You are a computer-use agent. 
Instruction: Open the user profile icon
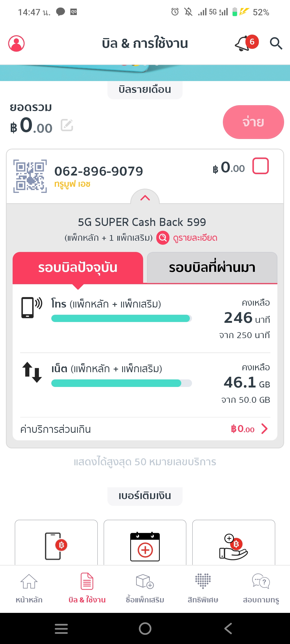click(x=16, y=43)
